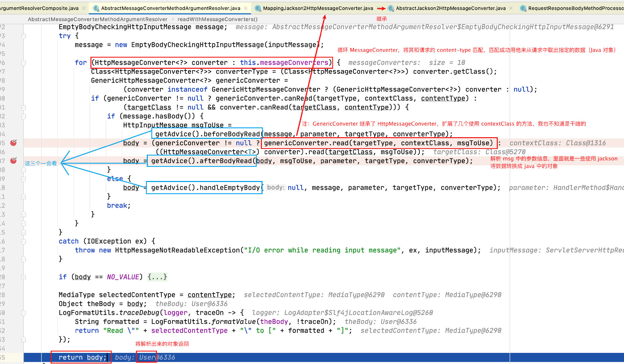Click 'selectedContentType: MediaType@6290' hint on MediaType line
Image resolution: width=624 pixels, height=364 pixels.
[314, 295]
